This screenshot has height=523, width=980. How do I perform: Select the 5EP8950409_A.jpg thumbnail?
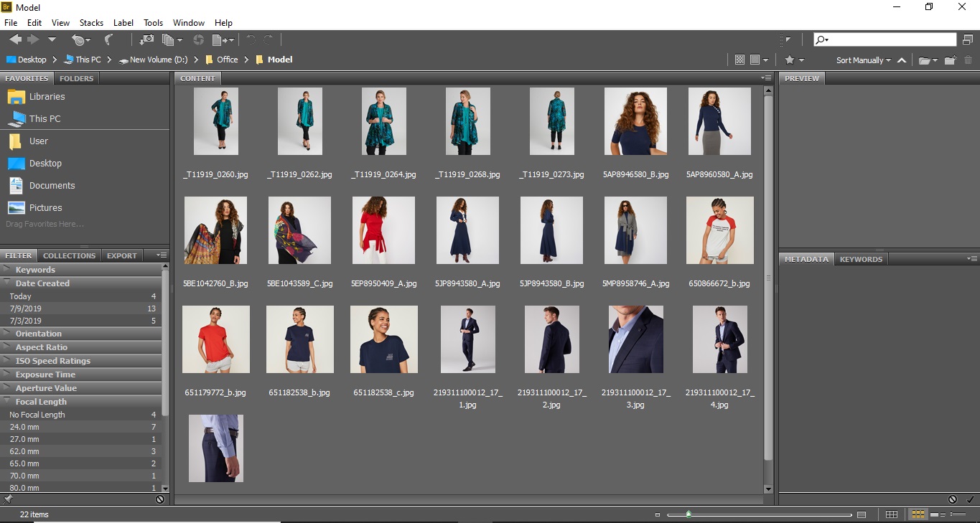click(x=383, y=230)
